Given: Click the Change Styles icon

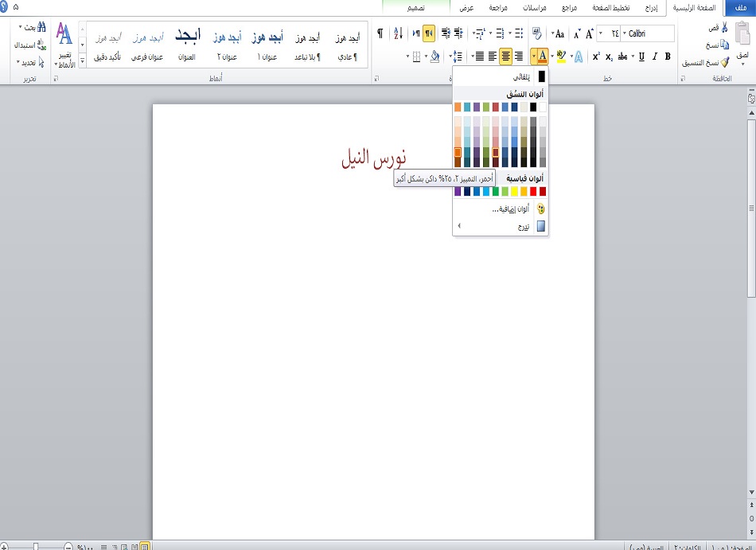Looking at the screenshot, I should coord(64,34).
